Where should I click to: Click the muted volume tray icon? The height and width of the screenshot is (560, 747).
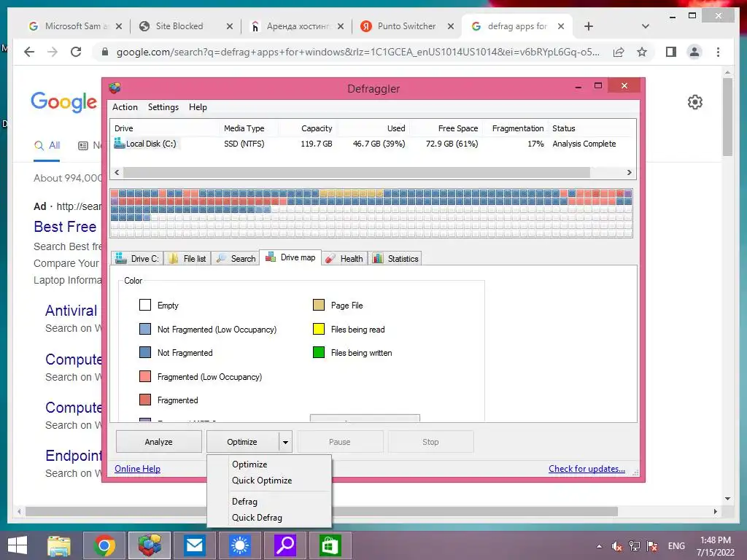[x=617, y=546]
